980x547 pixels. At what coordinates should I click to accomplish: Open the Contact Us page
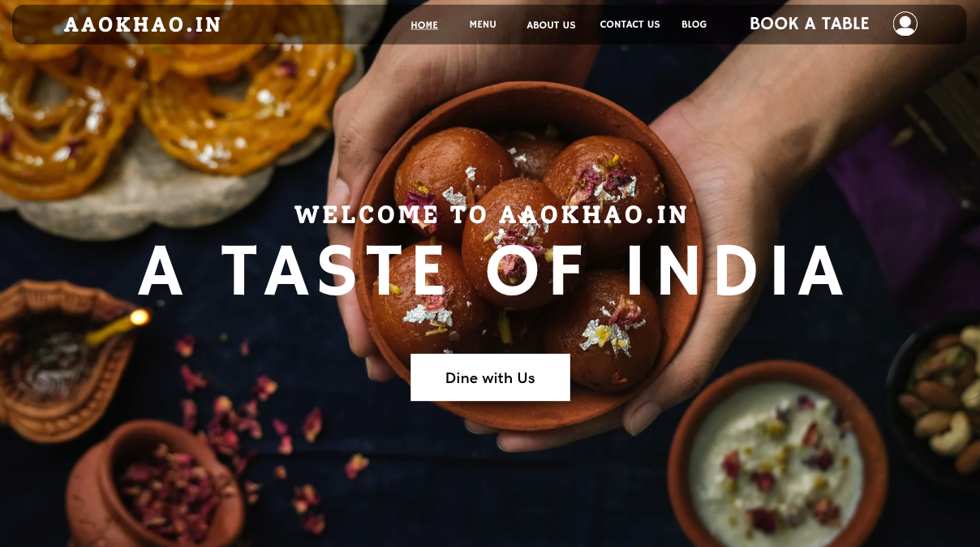(x=630, y=24)
